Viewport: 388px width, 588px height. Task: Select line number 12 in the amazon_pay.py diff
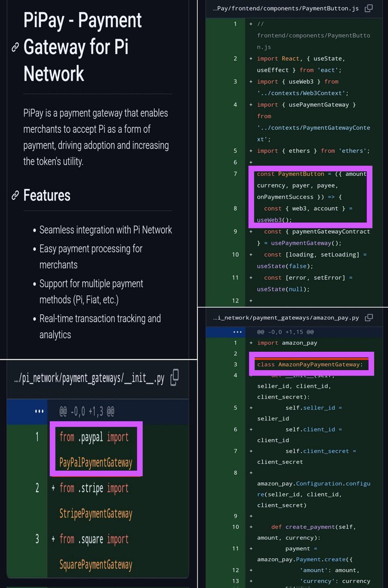235,570
